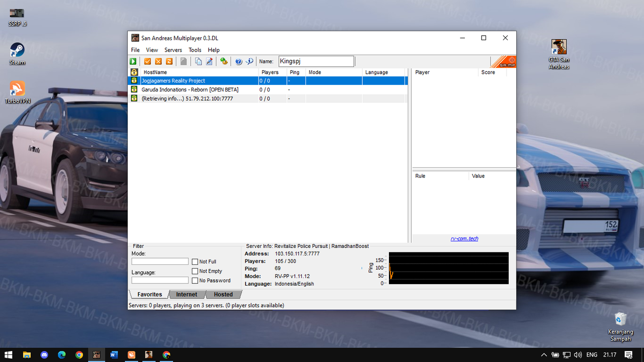
Task: Open the Tools menu
Action: (195, 50)
